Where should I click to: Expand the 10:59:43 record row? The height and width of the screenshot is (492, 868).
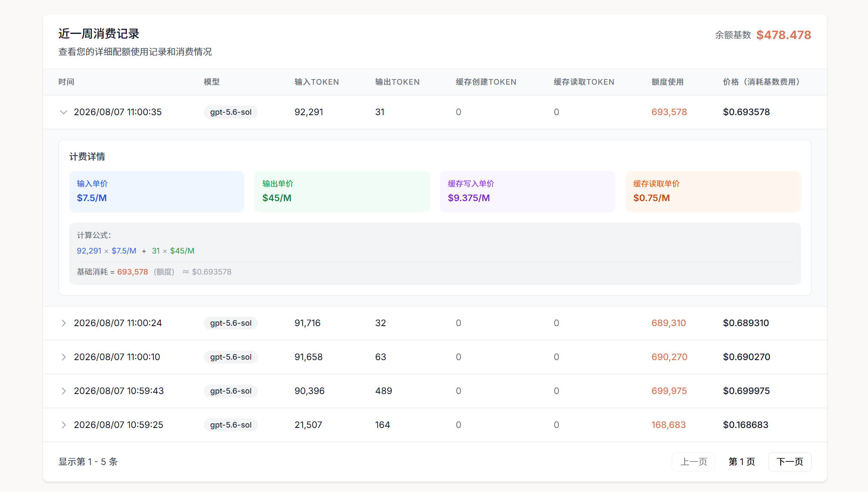64,391
